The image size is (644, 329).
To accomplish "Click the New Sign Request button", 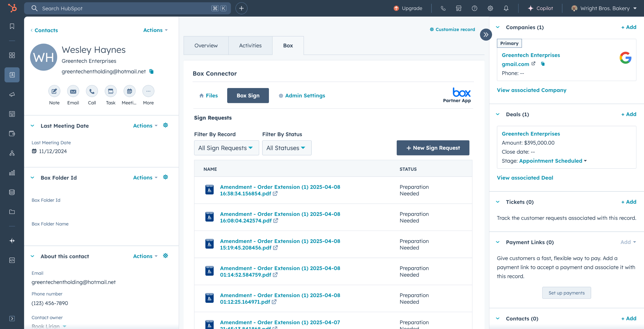I will point(433,148).
